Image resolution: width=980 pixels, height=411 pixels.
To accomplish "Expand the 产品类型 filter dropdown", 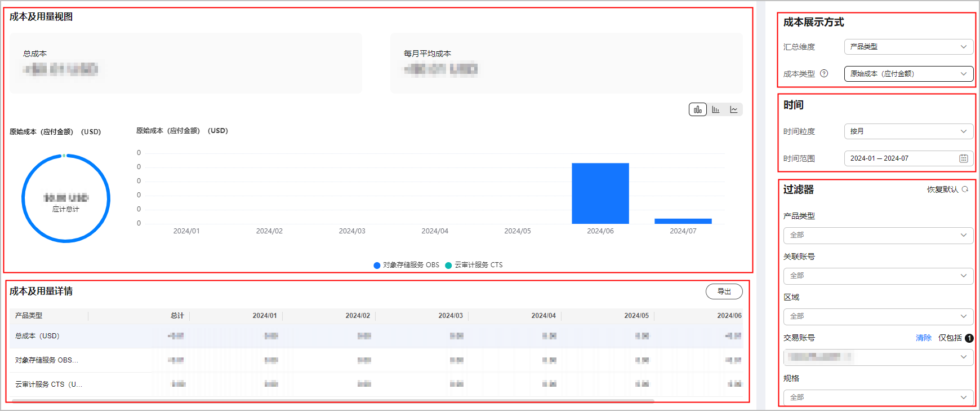I will tap(877, 235).
